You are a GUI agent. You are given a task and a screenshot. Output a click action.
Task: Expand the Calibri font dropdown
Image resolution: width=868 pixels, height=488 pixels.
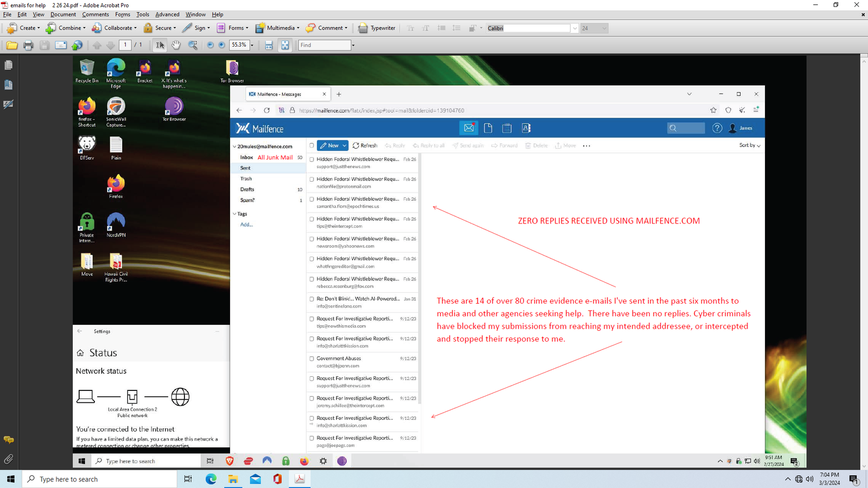(575, 28)
